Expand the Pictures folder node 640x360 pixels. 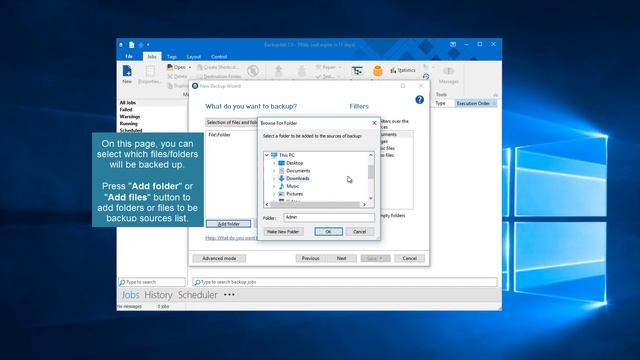coord(274,194)
